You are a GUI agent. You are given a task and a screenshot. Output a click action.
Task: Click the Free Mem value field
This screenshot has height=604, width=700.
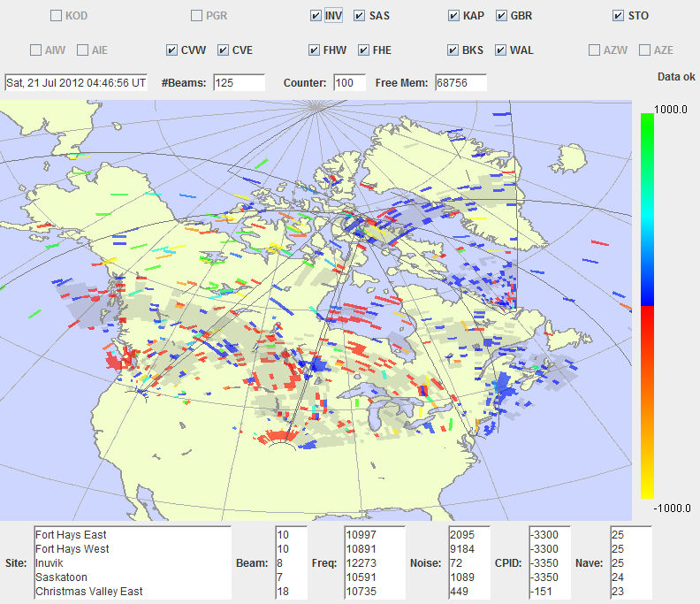(460, 83)
